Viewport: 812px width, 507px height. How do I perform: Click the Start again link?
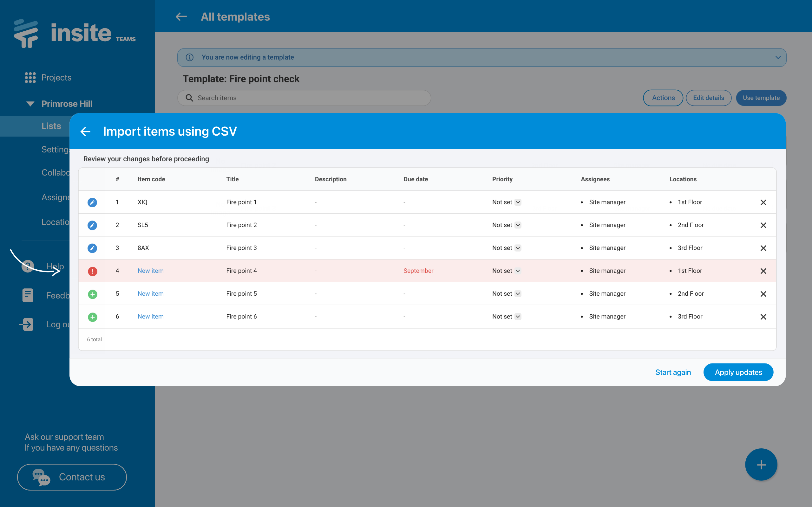(673, 372)
